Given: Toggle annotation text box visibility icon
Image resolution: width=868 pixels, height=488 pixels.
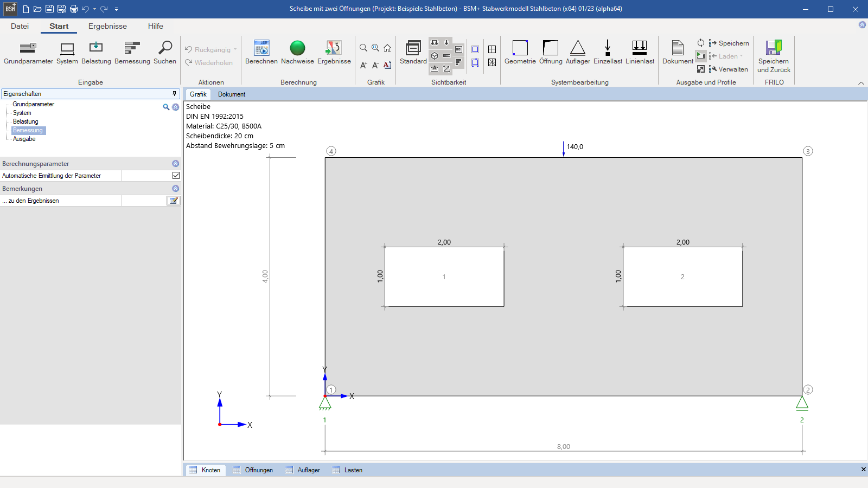Looking at the screenshot, I should point(435,69).
